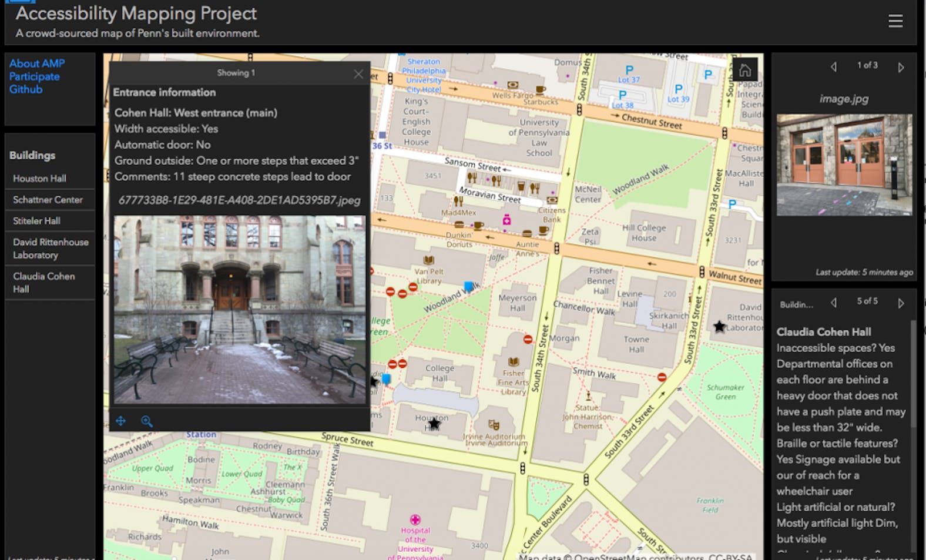Select Claudia Cohen Hall in list
This screenshot has width=926, height=560.
point(50,283)
